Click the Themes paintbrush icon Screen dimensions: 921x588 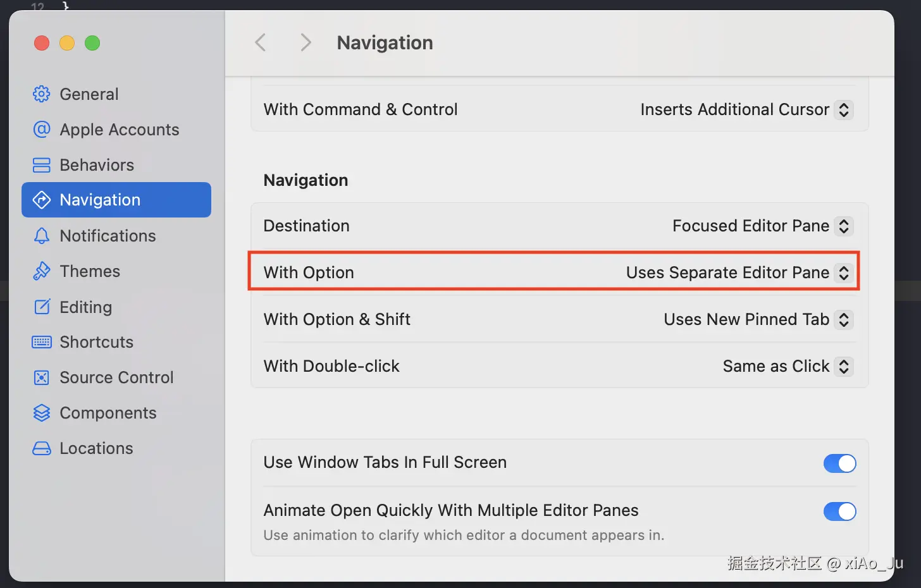(42, 271)
